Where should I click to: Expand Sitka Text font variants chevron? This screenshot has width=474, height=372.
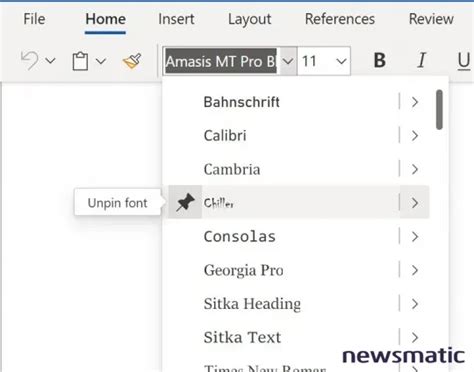(415, 337)
